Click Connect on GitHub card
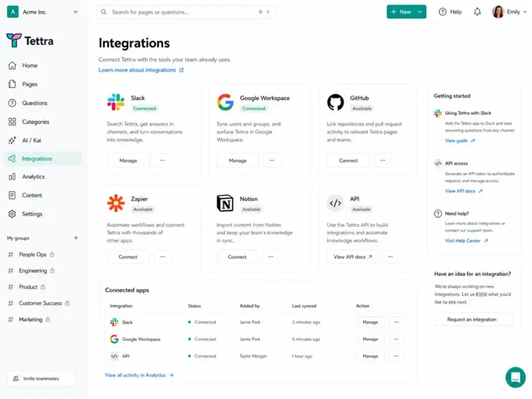Screen dimensions: 532x399 348,161
